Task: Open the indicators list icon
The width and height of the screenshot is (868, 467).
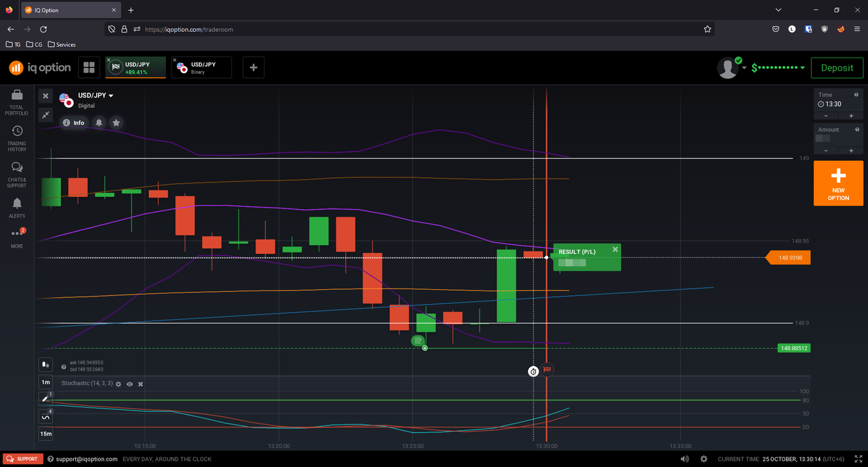Action: 45,416
